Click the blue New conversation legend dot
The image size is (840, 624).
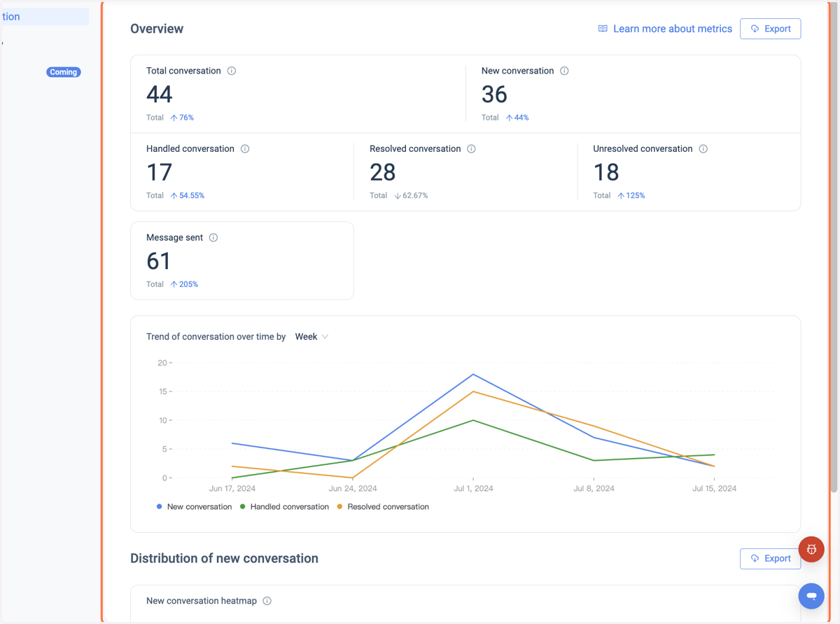160,506
